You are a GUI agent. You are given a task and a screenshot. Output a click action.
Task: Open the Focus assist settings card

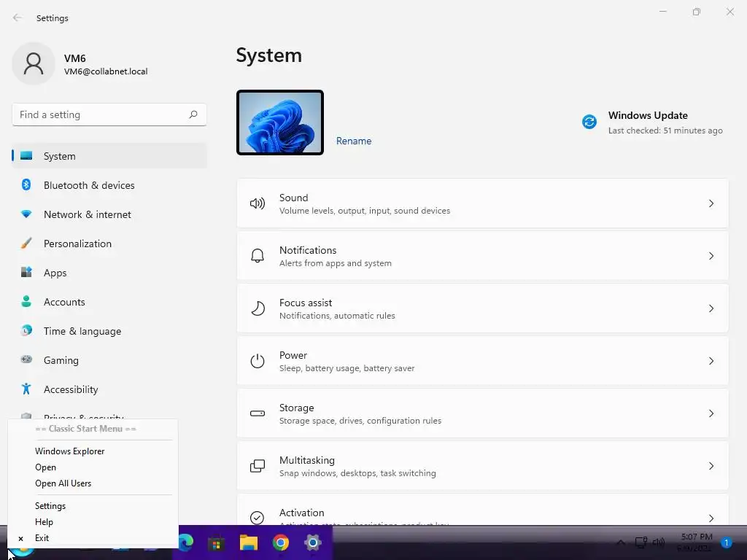point(482,308)
